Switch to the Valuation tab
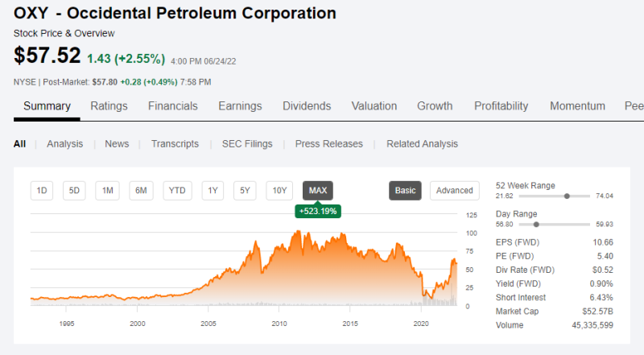 pyautogui.click(x=374, y=106)
